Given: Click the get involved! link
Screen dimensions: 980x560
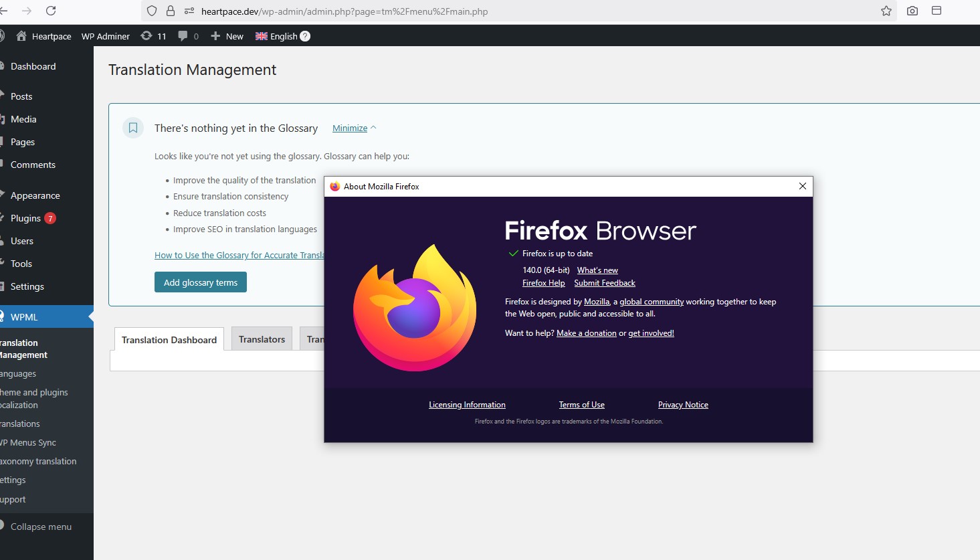Looking at the screenshot, I should 651,333.
